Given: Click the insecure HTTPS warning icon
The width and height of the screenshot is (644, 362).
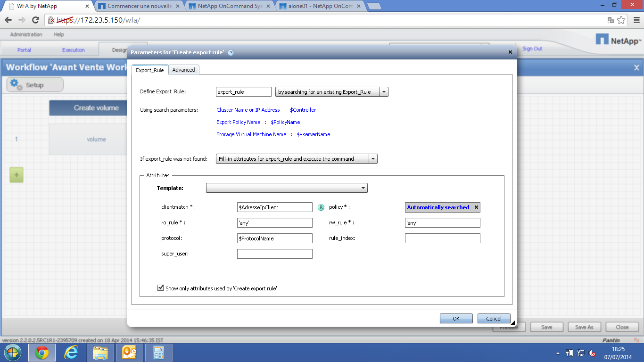Looking at the screenshot, I should coord(52,20).
